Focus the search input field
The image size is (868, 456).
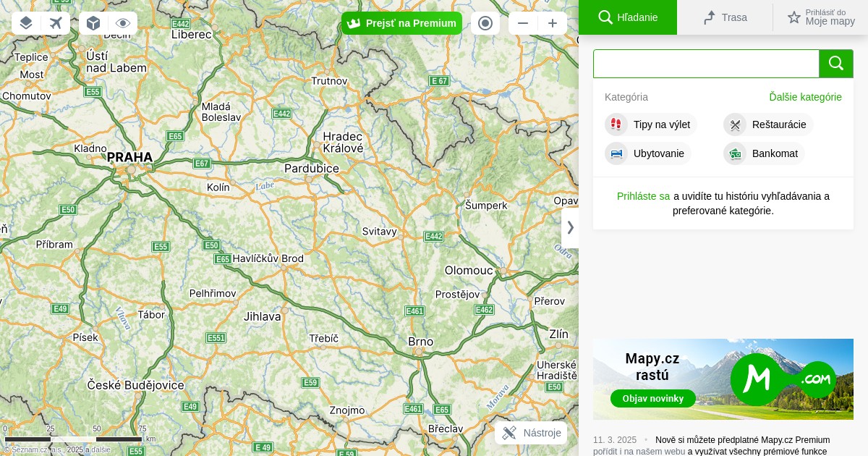[706, 64]
